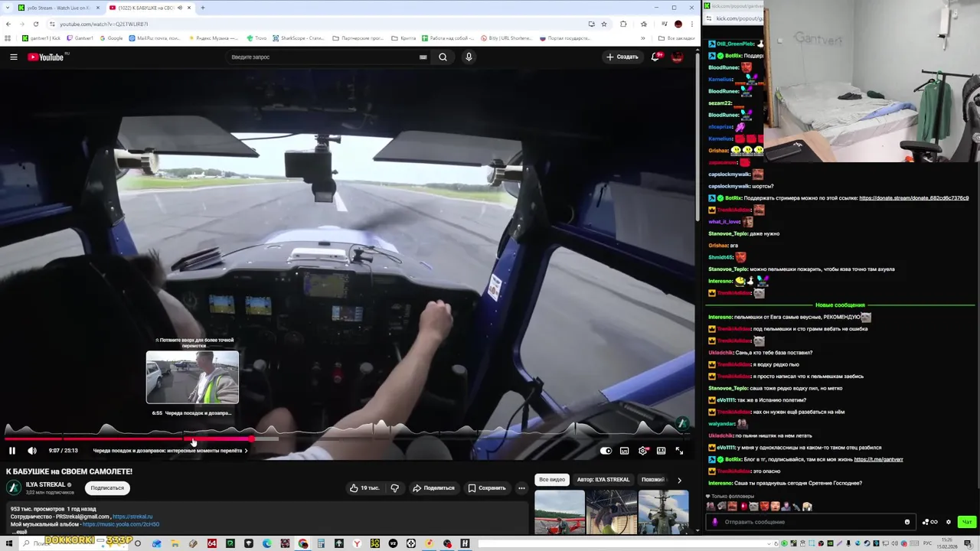
Task: Like the video (19 тыс.)
Action: pos(364,487)
